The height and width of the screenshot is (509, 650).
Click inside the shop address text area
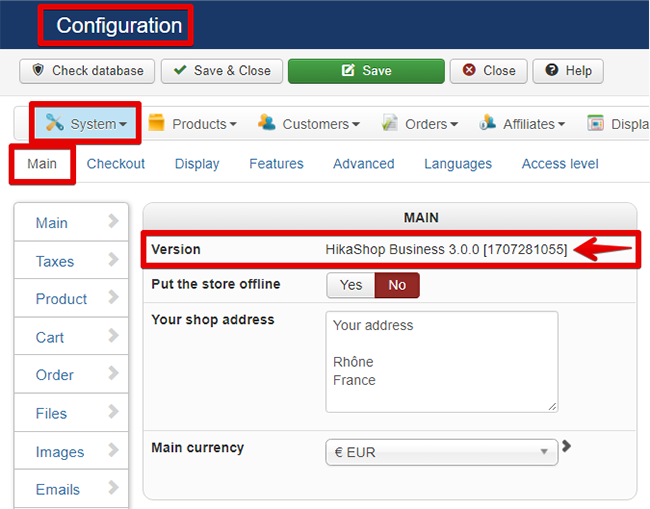click(x=442, y=362)
